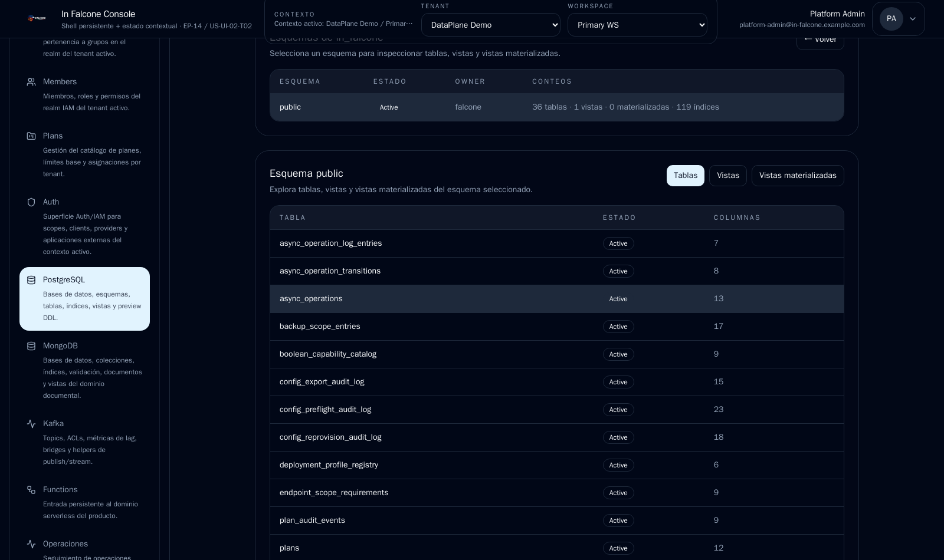Select table backup_scope_entries
This screenshot has width=944, height=560.
coord(557,327)
